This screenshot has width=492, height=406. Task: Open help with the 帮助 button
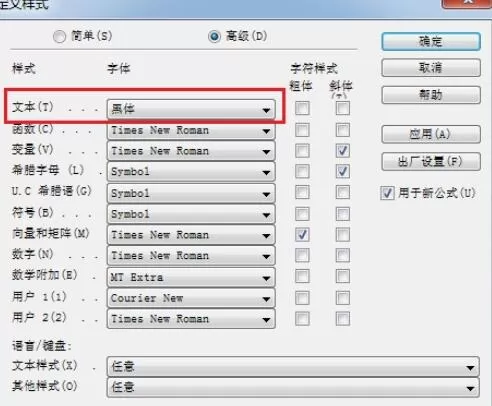pyautogui.click(x=431, y=95)
